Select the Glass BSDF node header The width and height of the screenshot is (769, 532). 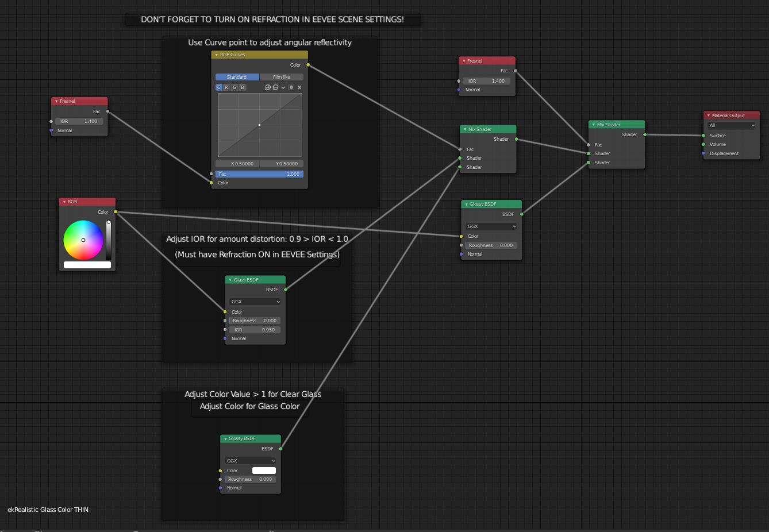tap(255, 280)
